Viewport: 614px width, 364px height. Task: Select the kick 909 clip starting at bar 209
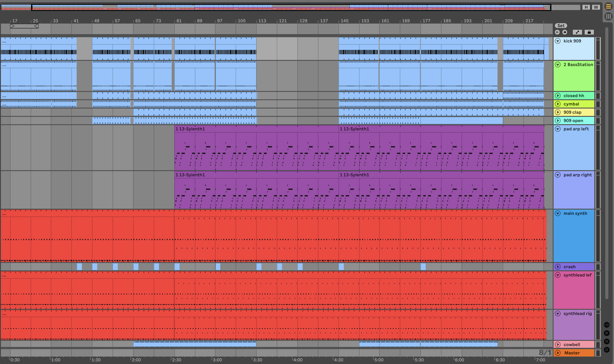(x=523, y=49)
